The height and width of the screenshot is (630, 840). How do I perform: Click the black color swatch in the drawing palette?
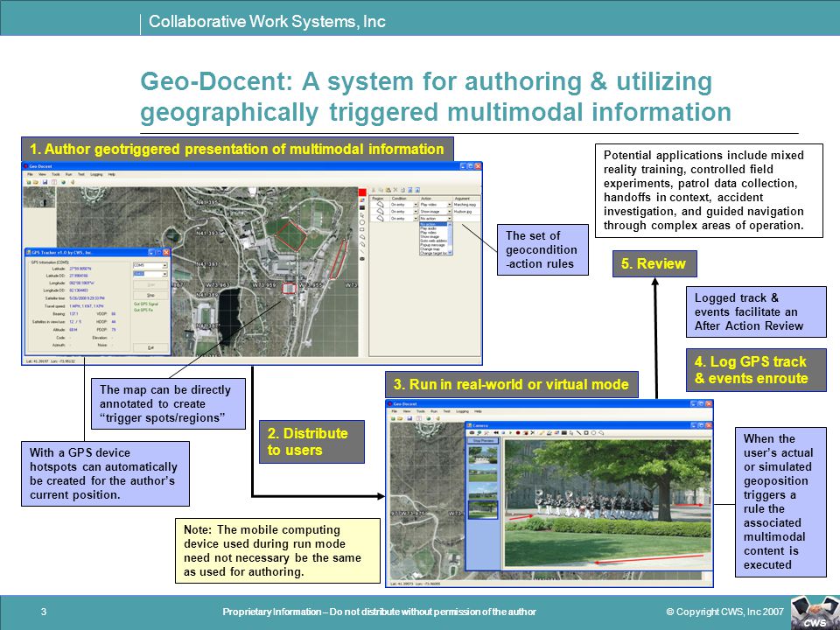pyautogui.click(x=362, y=208)
